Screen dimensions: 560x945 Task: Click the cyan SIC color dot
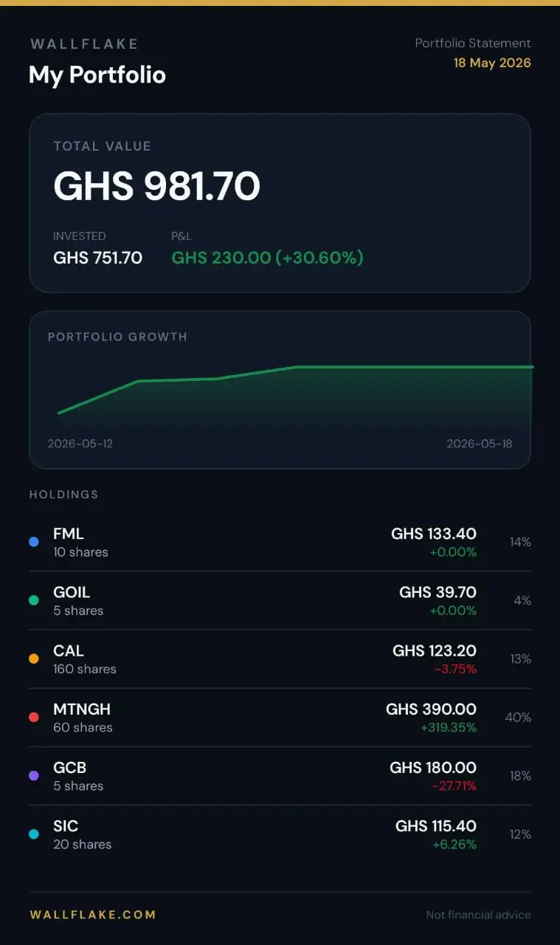pos(33,834)
